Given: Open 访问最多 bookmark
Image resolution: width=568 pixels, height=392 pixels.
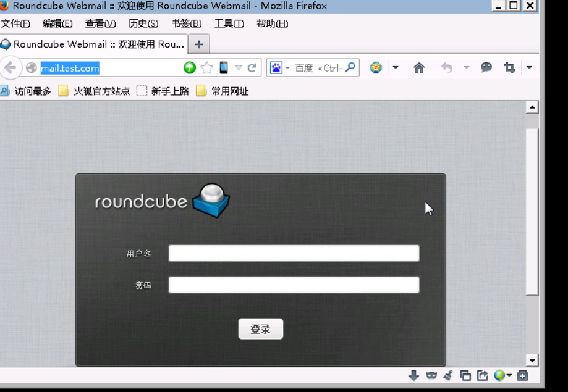Looking at the screenshot, I should [x=26, y=91].
